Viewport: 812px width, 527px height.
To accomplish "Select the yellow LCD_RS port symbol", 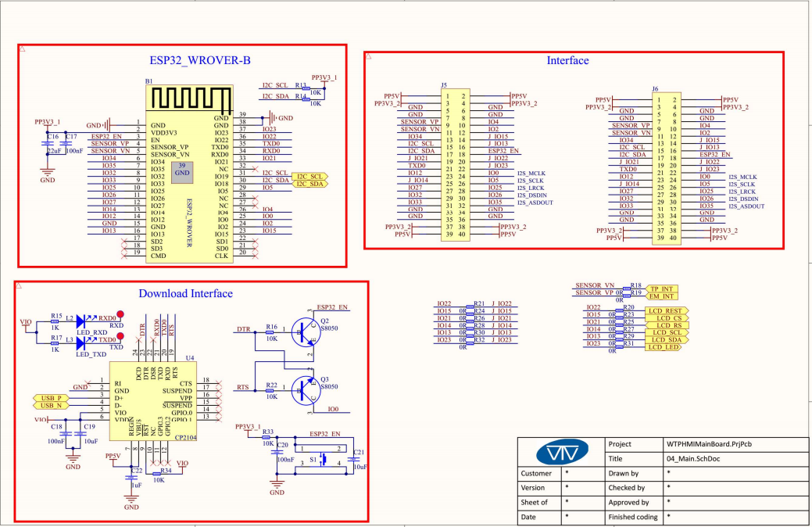I will click(667, 325).
